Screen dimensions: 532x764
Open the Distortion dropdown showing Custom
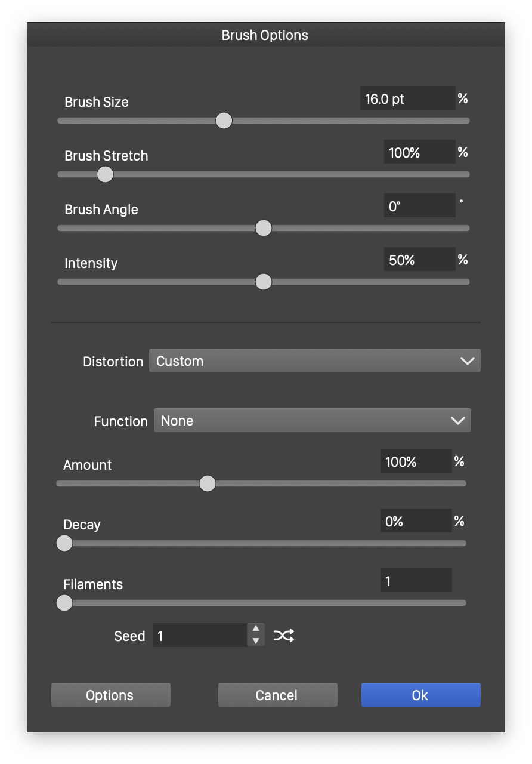(x=314, y=361)
